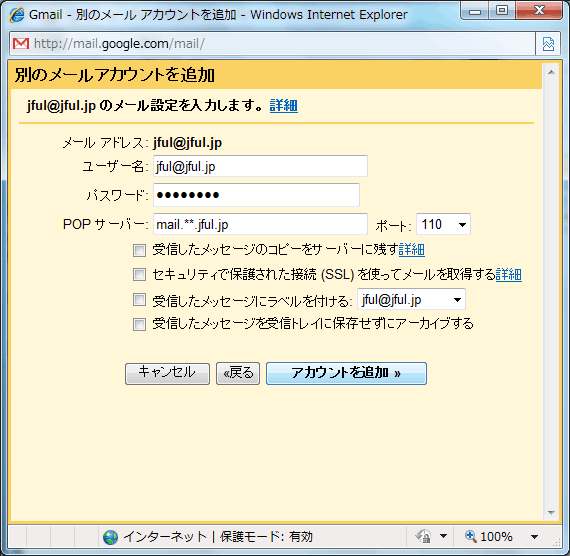Expand the jful@jful.jp label dropdown
570x556 pixels.
click(x=412, y=299)
